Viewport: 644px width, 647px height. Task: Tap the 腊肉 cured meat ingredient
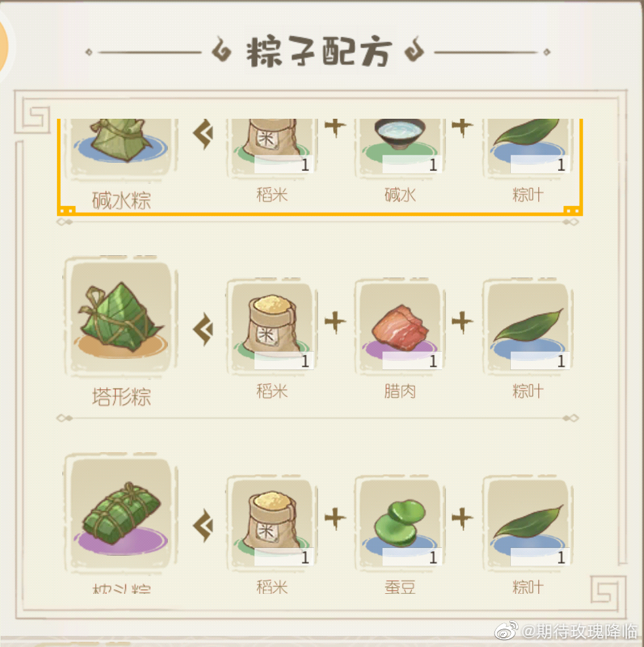[400, 327]
